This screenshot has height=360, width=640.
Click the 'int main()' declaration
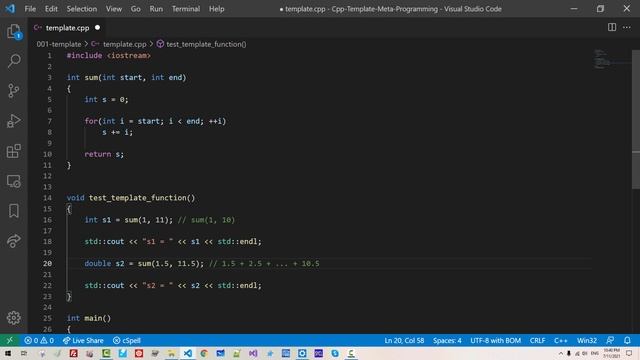tap(89, 318)
